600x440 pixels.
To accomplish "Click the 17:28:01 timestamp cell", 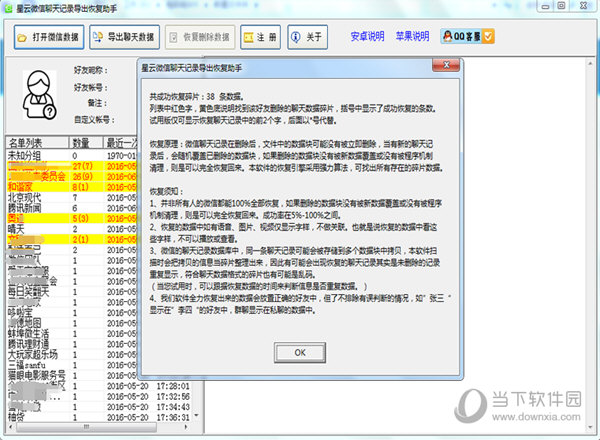I will pyautogui.click(x=173, y=386).
